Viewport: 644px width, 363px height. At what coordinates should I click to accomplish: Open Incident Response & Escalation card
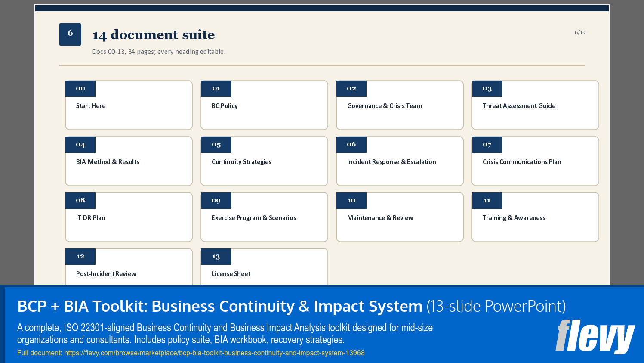click(400, 161)
